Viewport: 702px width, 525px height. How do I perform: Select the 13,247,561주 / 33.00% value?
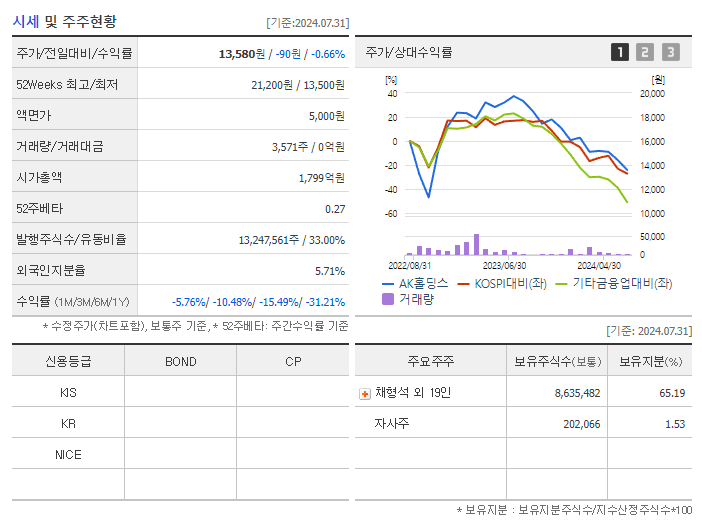(291, 240)
